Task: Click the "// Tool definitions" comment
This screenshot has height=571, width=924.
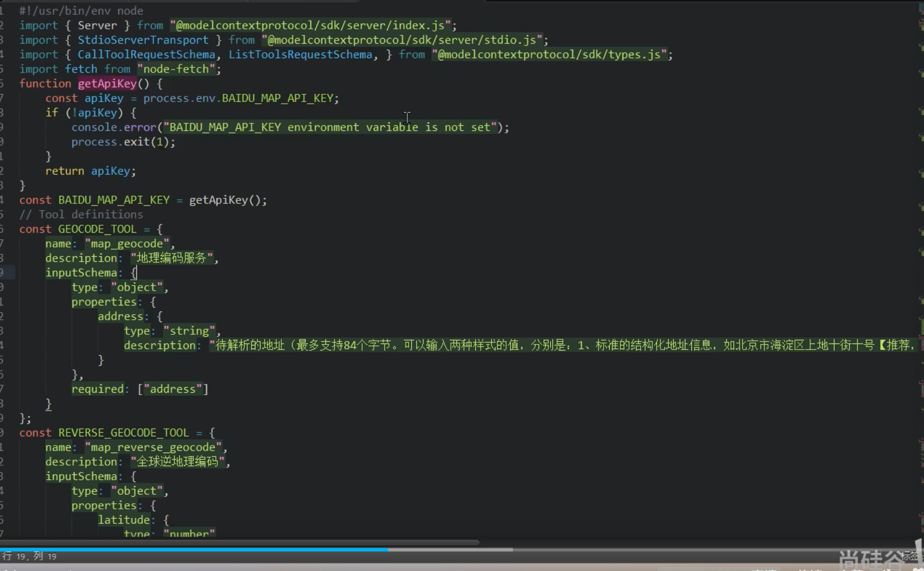Action: click(81, 214)
